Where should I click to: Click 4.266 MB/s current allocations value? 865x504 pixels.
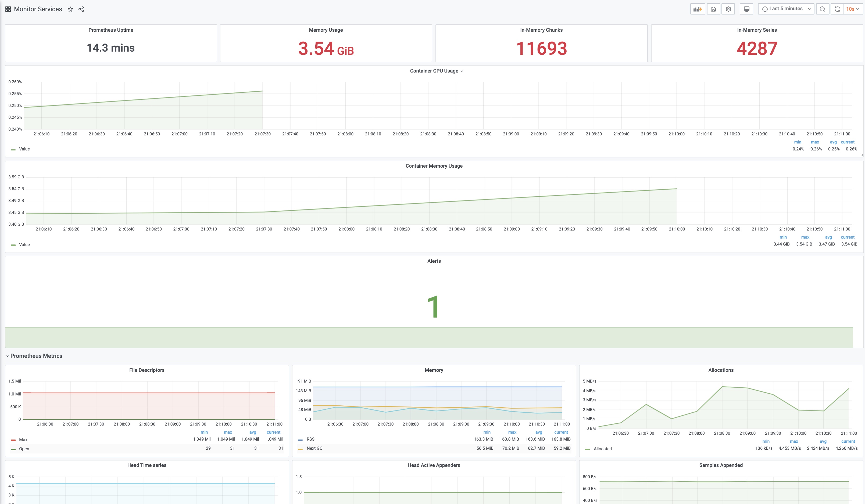point(846,449)
